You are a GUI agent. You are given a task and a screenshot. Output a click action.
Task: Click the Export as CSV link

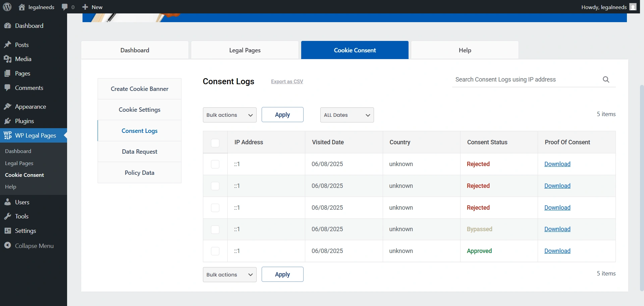pyautogui.click(x=287, y=82)
